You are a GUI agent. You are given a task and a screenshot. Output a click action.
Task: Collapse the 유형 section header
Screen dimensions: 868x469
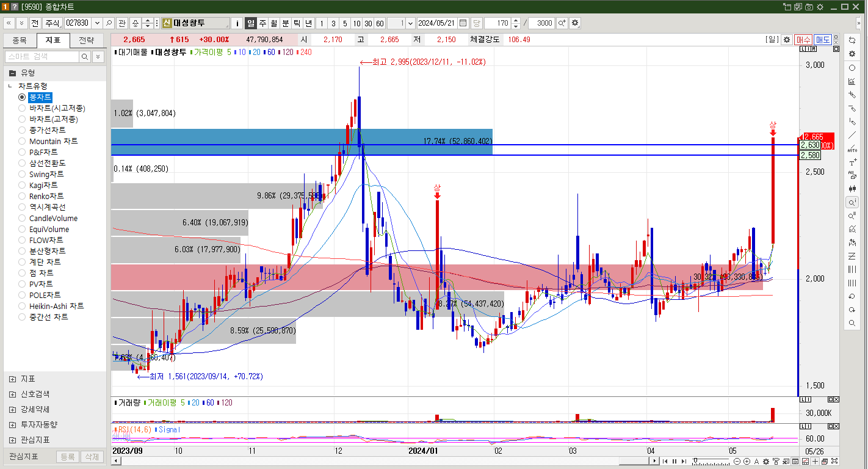[55, 72]
